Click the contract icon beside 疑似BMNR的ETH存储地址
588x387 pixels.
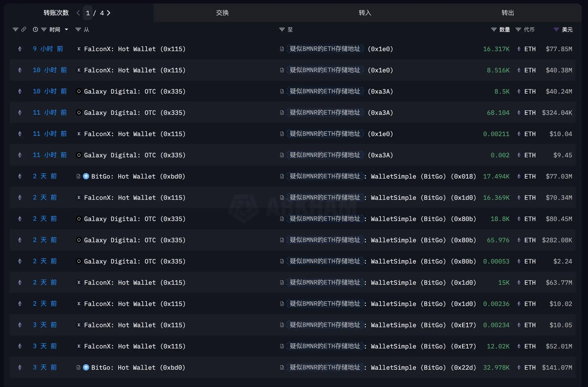pyautogui.click(x=282, y=49)
